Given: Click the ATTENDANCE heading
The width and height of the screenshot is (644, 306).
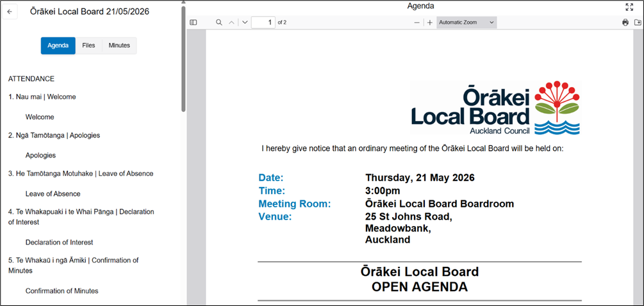Looking at the screenshot, I should [x=31, y=79].
